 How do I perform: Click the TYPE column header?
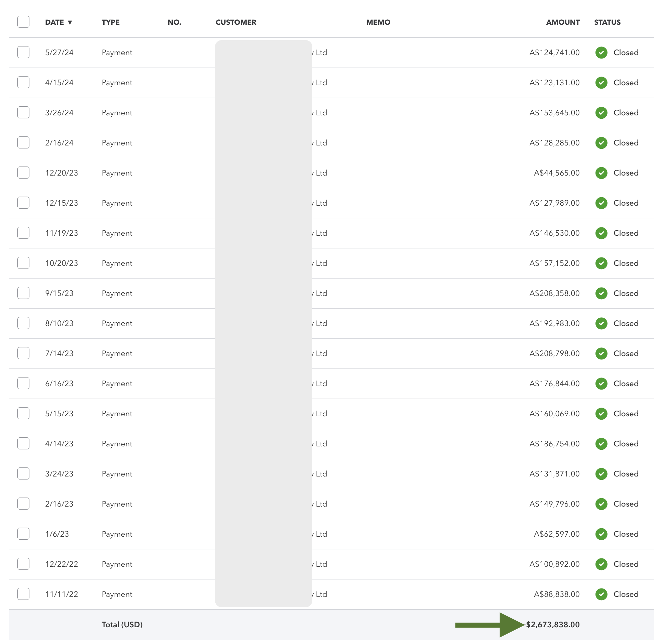[111, 22]
